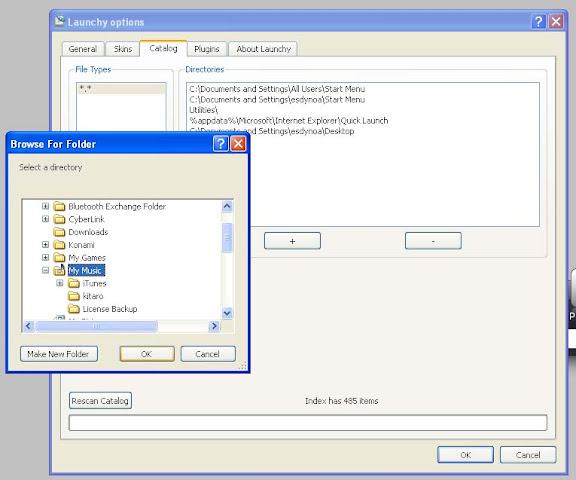Open the Plugins tab
This screenshot has height=480, width=576.
coord(206,49)
